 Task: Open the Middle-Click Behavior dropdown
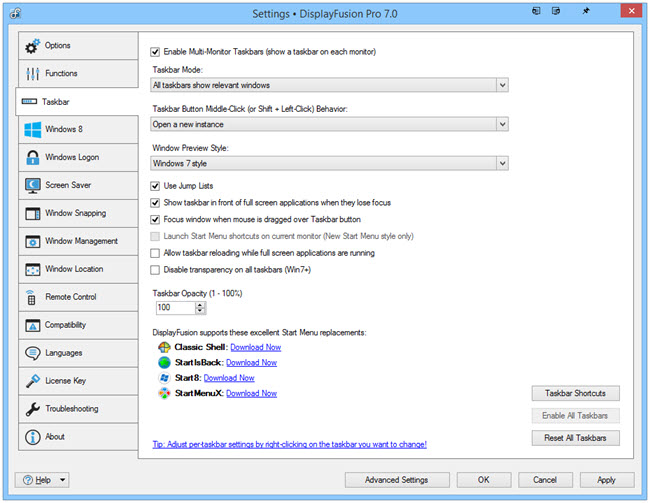click(329, 124)
